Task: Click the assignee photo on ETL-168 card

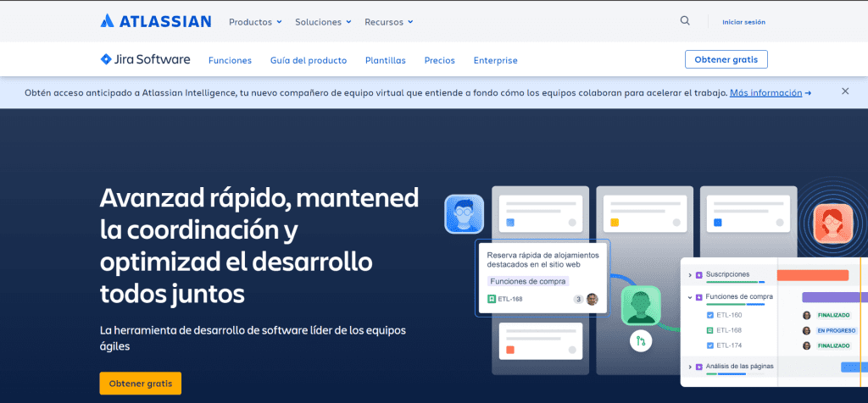Action: (593, 299)
